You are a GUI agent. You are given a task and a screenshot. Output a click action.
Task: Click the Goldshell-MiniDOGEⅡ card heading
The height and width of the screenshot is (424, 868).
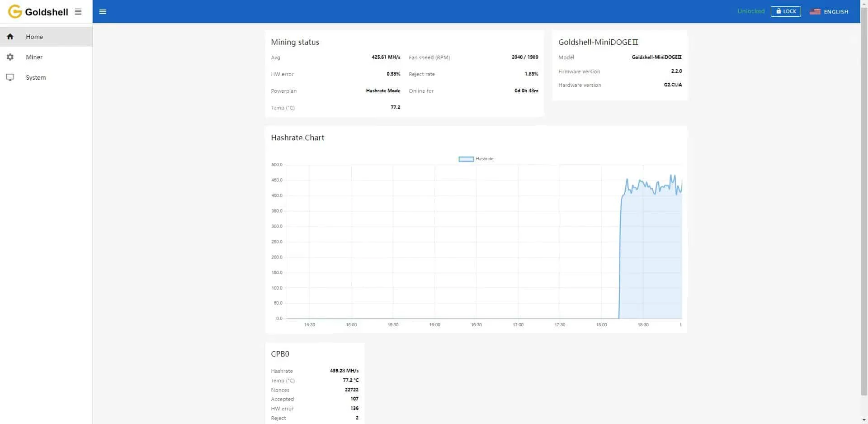[x=598, y=42]
